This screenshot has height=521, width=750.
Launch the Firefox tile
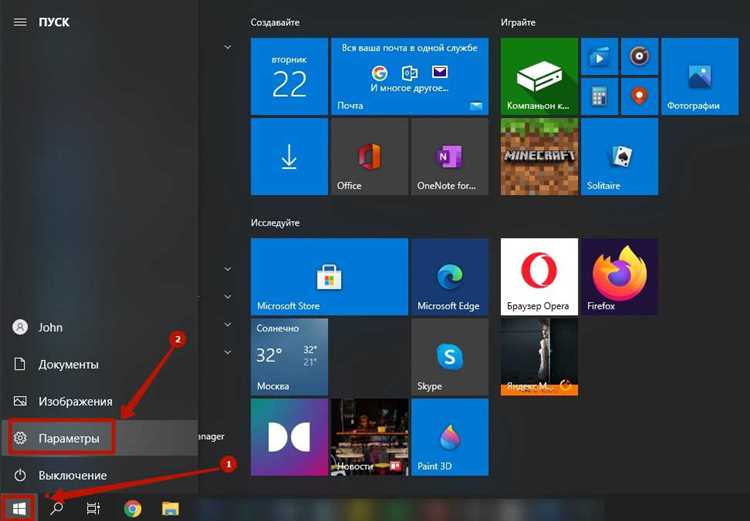click(x=619, y=277)
